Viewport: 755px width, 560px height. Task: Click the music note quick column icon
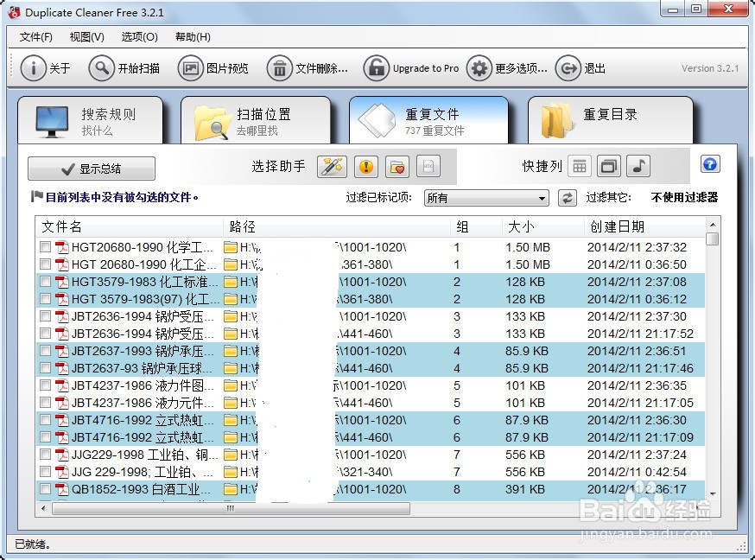[638, 167]
